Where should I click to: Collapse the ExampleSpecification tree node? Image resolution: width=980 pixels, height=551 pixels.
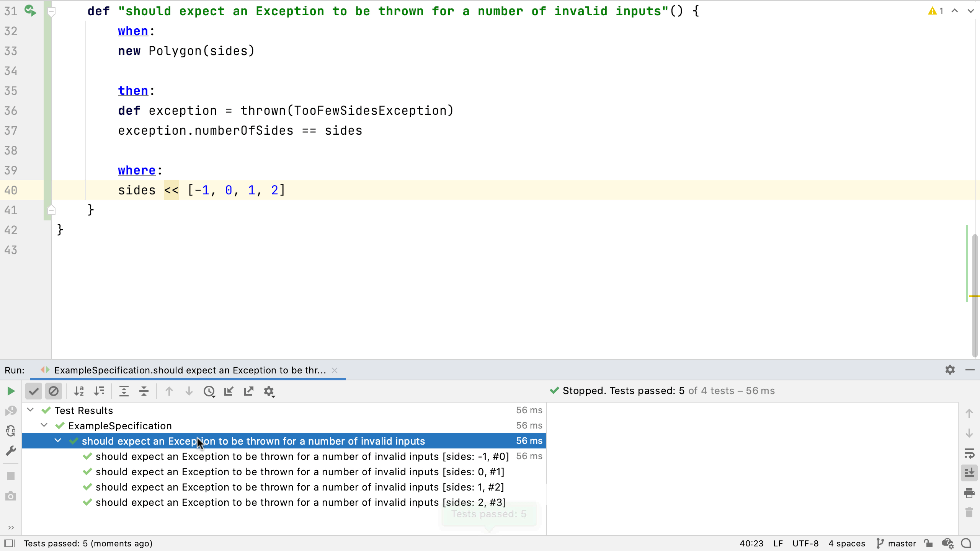tap(44, 425)
